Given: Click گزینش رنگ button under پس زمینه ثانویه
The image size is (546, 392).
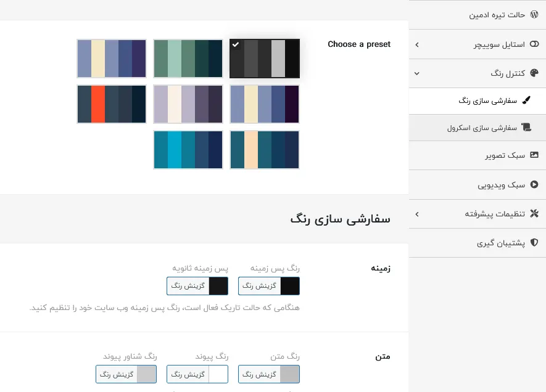Looking at the screenshot, I should pos(188,286).
